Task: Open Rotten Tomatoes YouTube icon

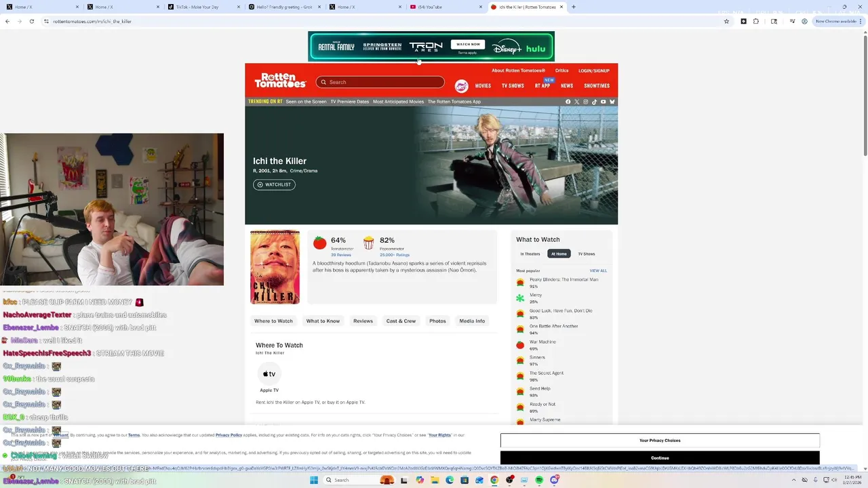Action: coord(604,102)
